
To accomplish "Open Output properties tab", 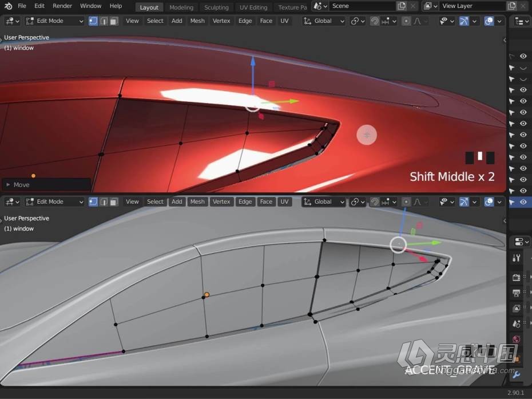I will [517, 293].
